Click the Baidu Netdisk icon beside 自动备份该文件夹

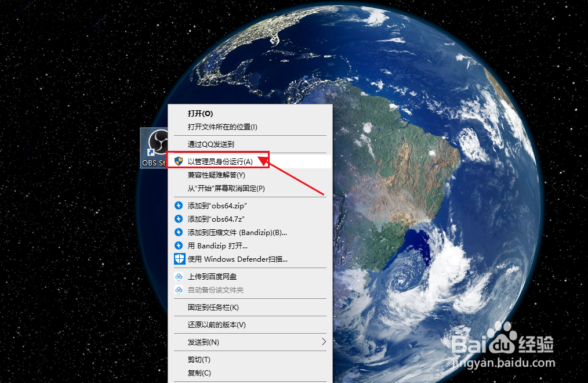pyautogui.click(x=179, y=290)
